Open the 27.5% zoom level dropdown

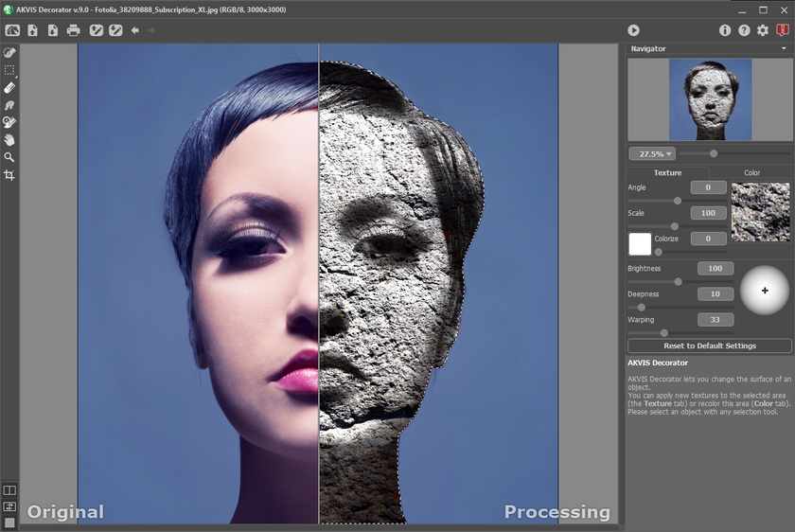pyautogui.click(x=651, y=153)
